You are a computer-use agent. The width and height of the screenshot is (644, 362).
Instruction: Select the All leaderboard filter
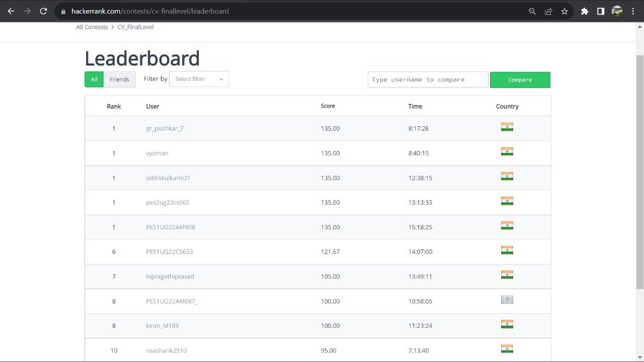94,79
